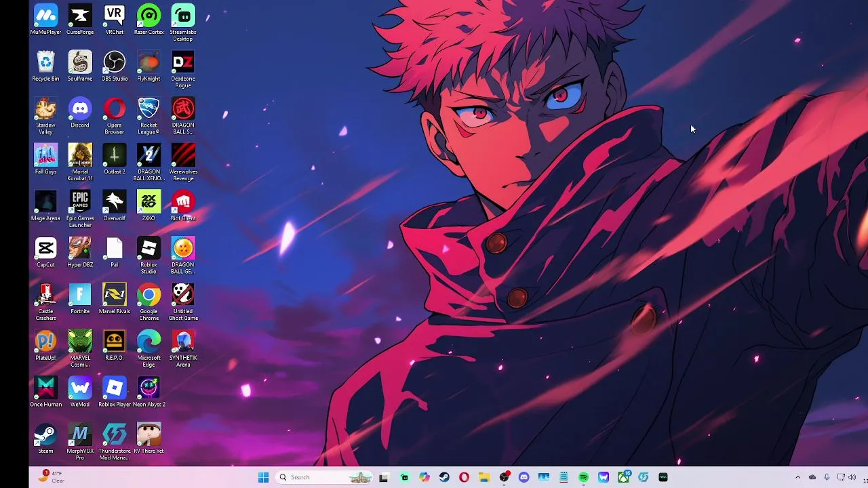Open Discord from the taskbar
Screen dimensions: 868x488
click(x=524, y=477)
